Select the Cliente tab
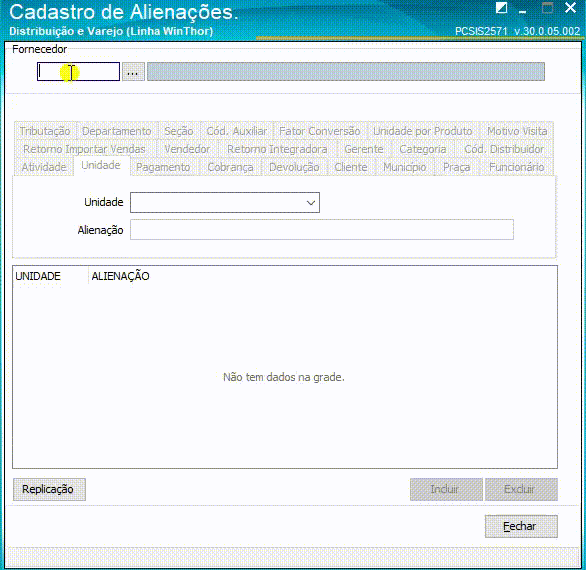Screen dimensions: 586x570 pos(351,167)
